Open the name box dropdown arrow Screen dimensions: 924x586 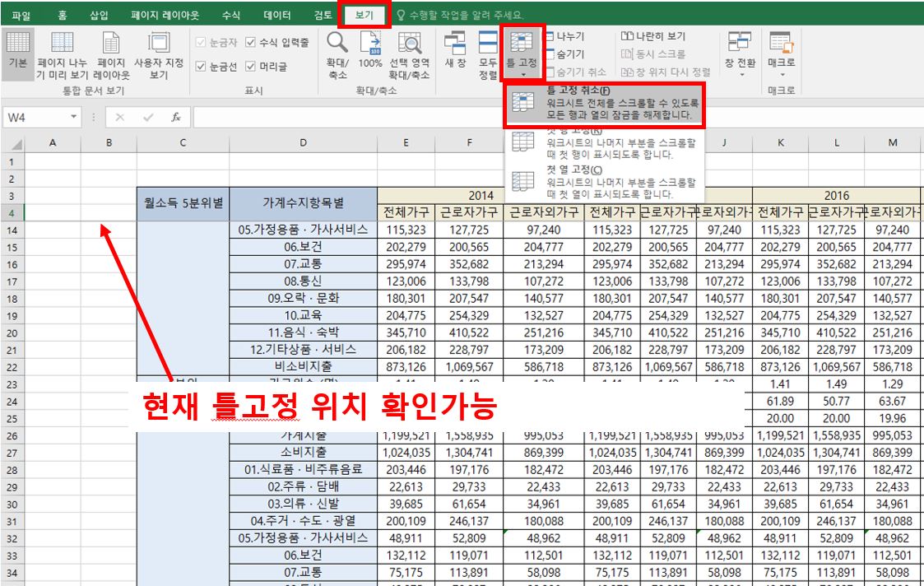click(74, 117)
